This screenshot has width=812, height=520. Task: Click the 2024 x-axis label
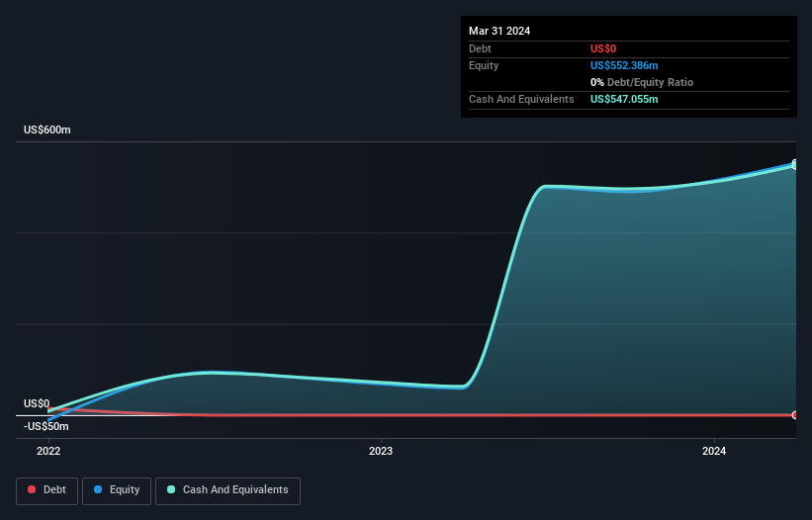coord(714,451)
